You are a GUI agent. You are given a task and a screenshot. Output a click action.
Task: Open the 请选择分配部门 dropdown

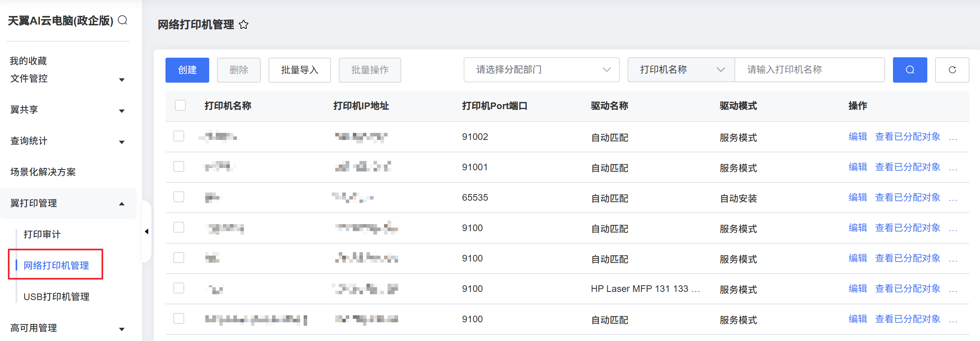click(x=541, y=70)
